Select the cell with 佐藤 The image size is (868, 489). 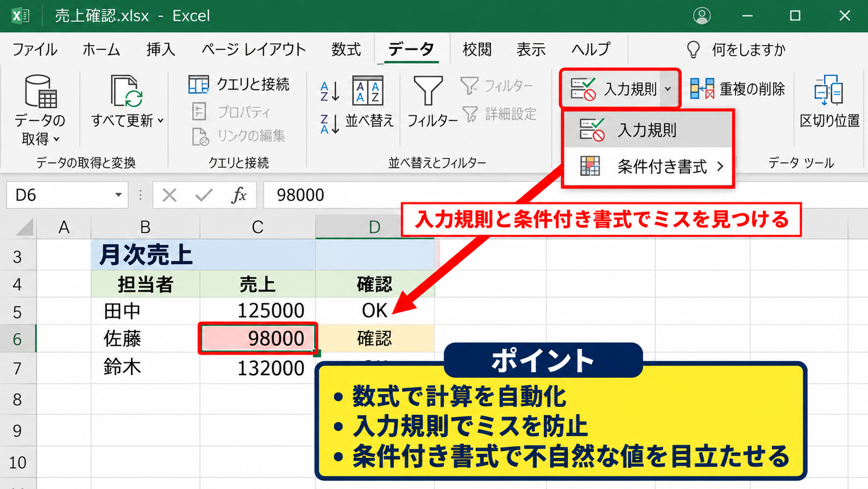145,339
